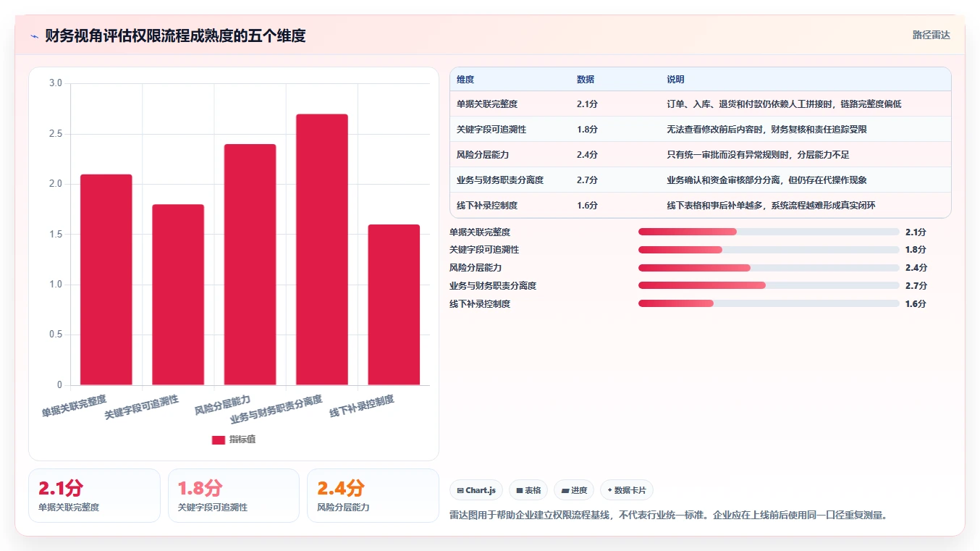Click the 关键字段可追溯性 progress bar
The width and height of the screenshot is (980, 551).
[769, 250]
